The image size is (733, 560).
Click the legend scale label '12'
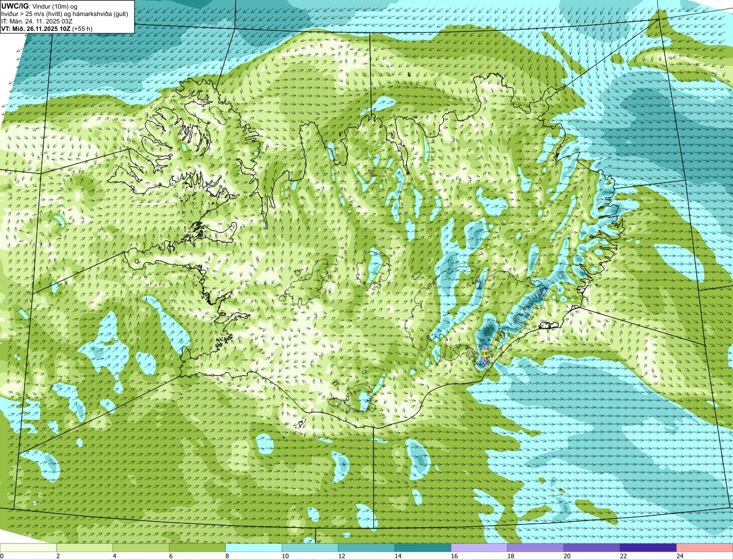pos(341,556)
